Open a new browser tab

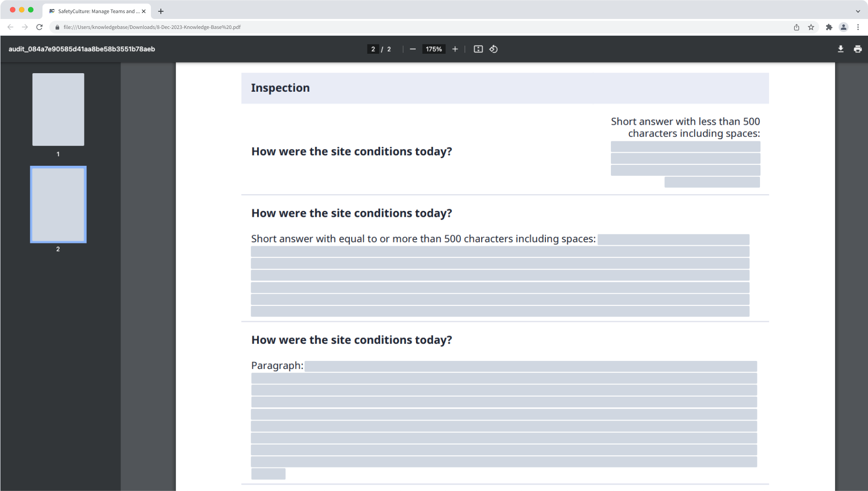coord(160,11)
